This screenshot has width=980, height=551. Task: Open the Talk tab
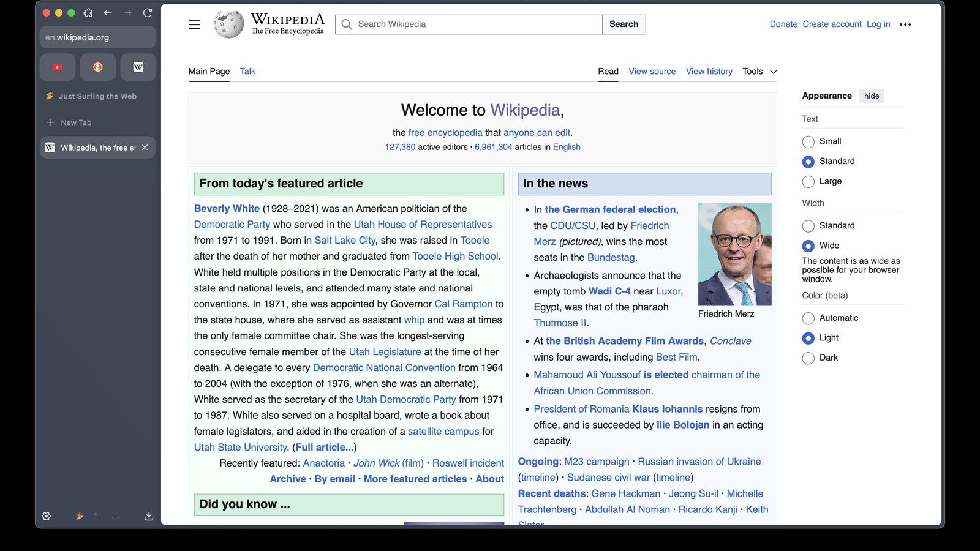point(247,72)
